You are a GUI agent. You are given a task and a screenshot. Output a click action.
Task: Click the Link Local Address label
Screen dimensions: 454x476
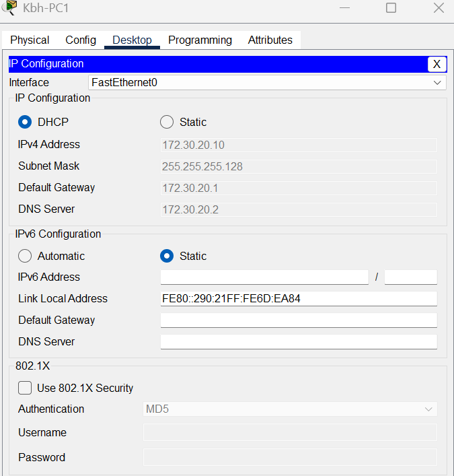(x=63, y=299)
